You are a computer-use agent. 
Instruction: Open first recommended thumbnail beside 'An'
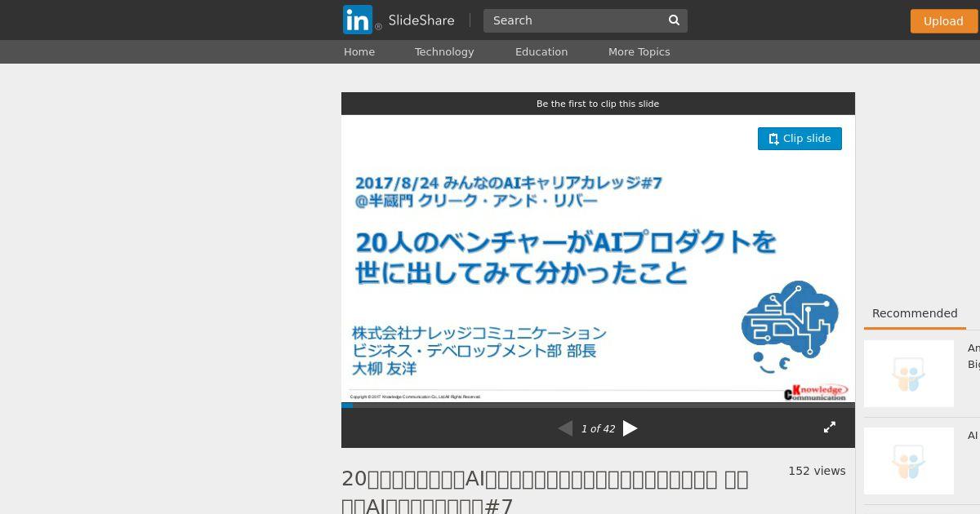click(x=909, y=374)
